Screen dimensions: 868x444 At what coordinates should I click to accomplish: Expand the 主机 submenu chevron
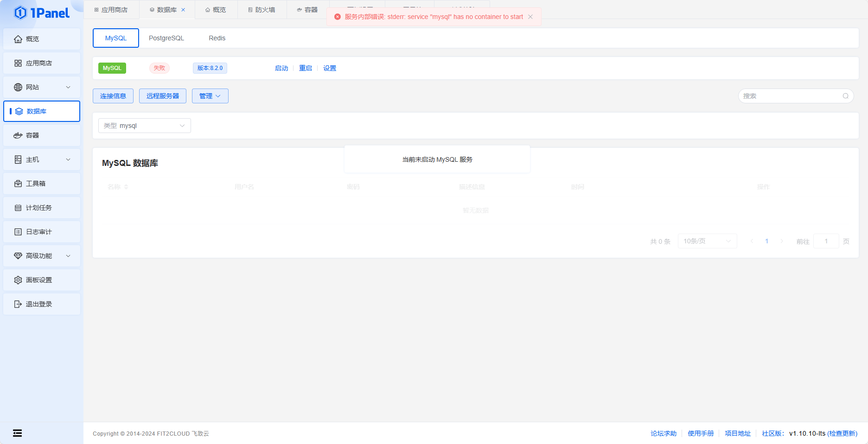click(68, 159)
